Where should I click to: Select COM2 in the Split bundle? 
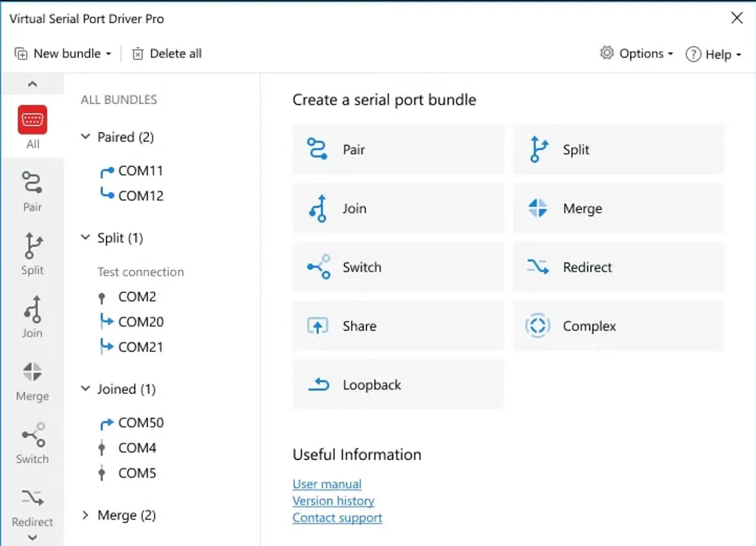click(x=127, y=297)
